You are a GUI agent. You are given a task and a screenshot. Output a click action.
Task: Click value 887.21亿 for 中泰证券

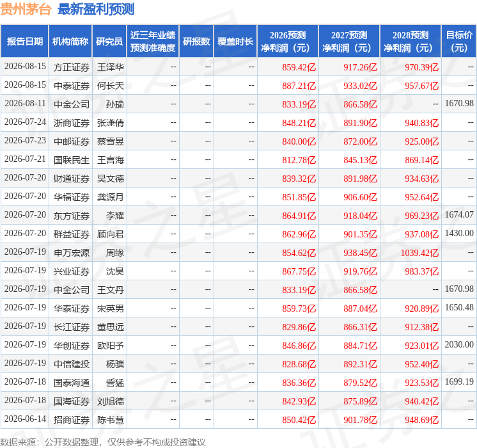[x=299, y=86]
